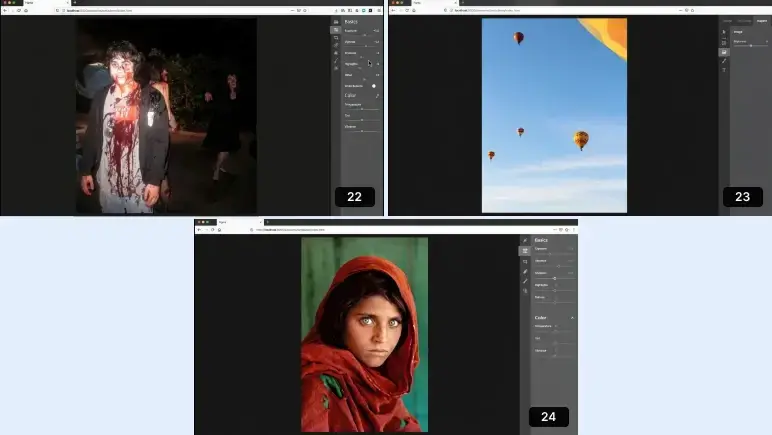Screen dimensions: 772x435
Task: Click the Temperature slider in zombie photo window
Action: pos(362,109)
